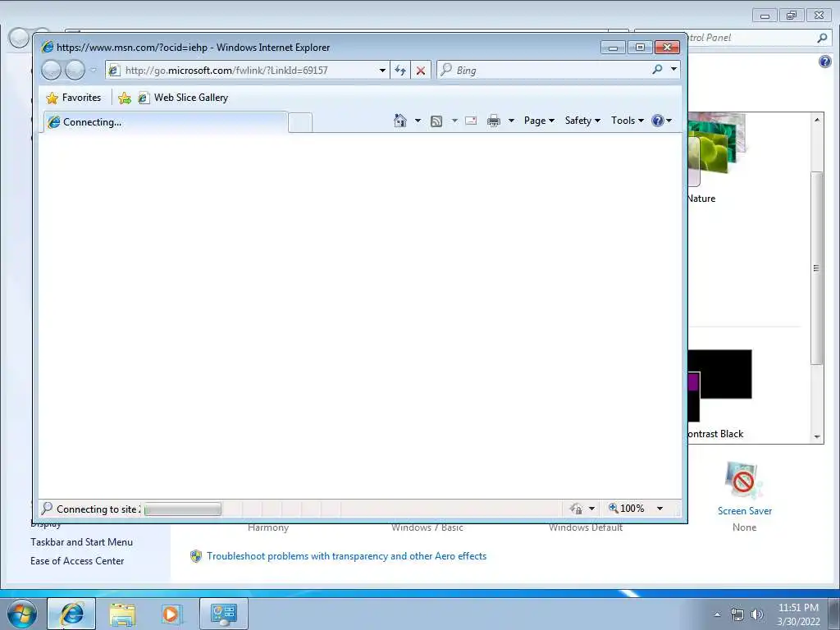Expand the security zone dropdown arrow in status bar

point(591,509)
